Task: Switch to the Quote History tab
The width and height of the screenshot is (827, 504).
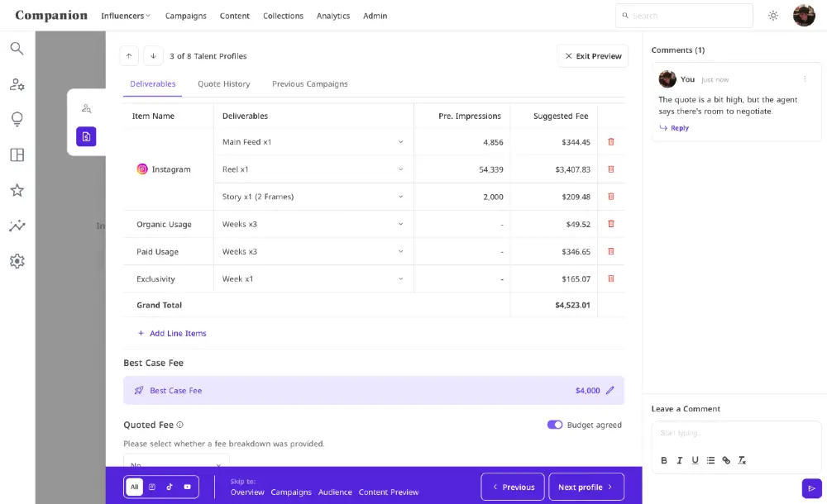Action: [x=223, y=83]
